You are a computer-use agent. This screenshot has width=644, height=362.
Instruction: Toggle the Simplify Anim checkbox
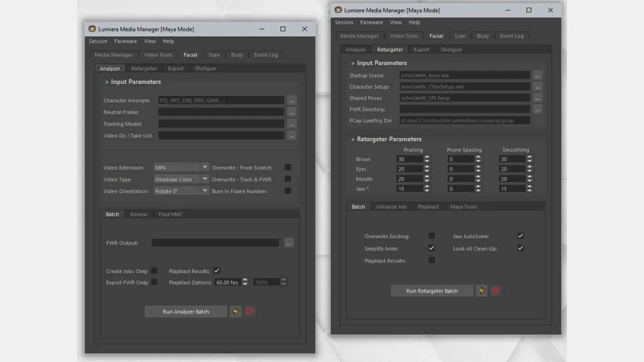432,248
